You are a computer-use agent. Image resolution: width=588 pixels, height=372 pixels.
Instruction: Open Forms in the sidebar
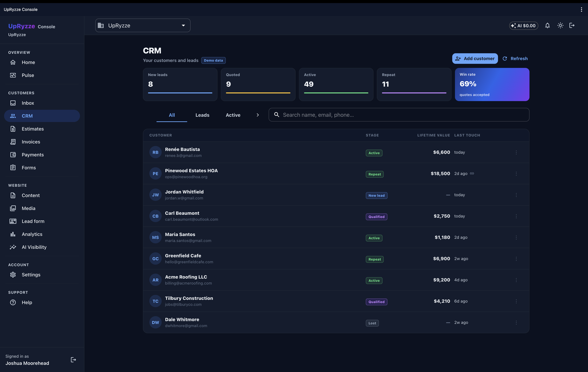[x=42, y=168]
